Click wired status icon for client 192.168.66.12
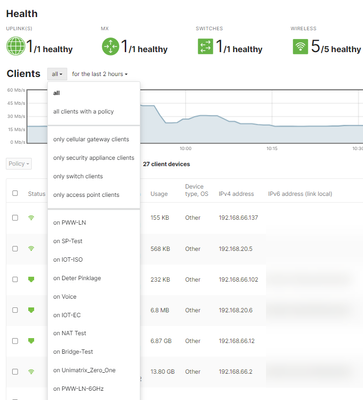This screenshot has height=400, width=363. coord(31,341)
